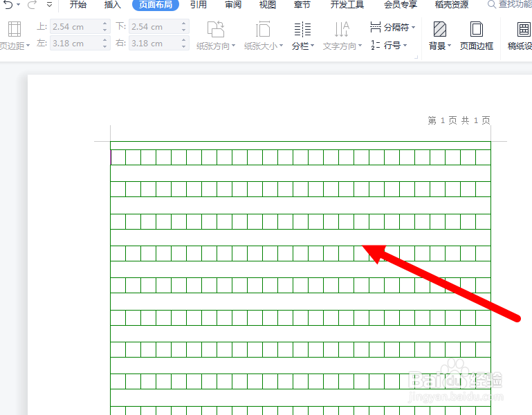Go to the 章节 tab

(302, 5)
